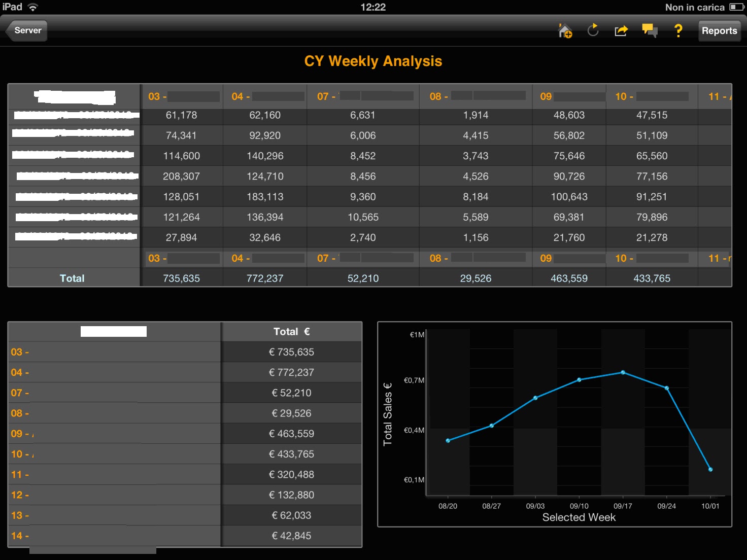Go back using the Server button
This screenshot has width=747, height=560.
[x=26, y=30]
